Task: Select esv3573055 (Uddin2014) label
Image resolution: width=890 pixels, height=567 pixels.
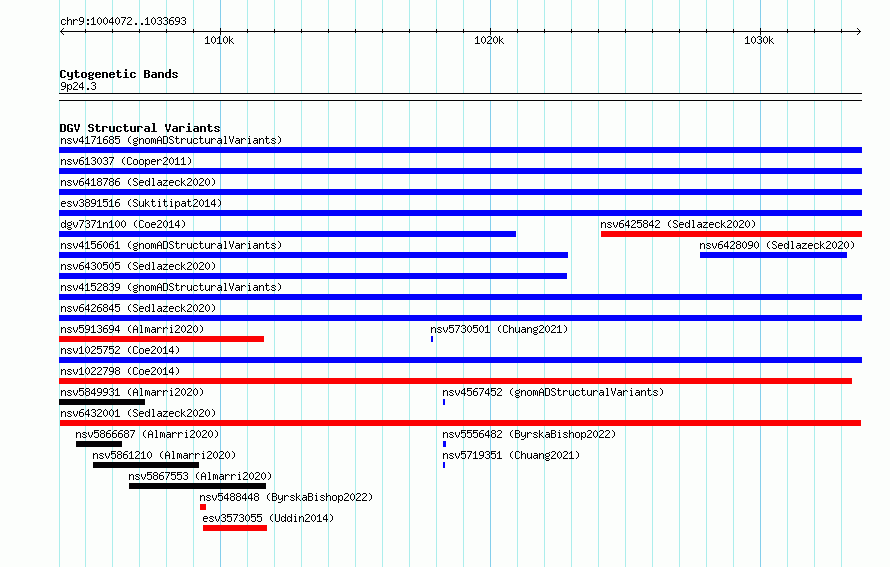Action: 268,518
